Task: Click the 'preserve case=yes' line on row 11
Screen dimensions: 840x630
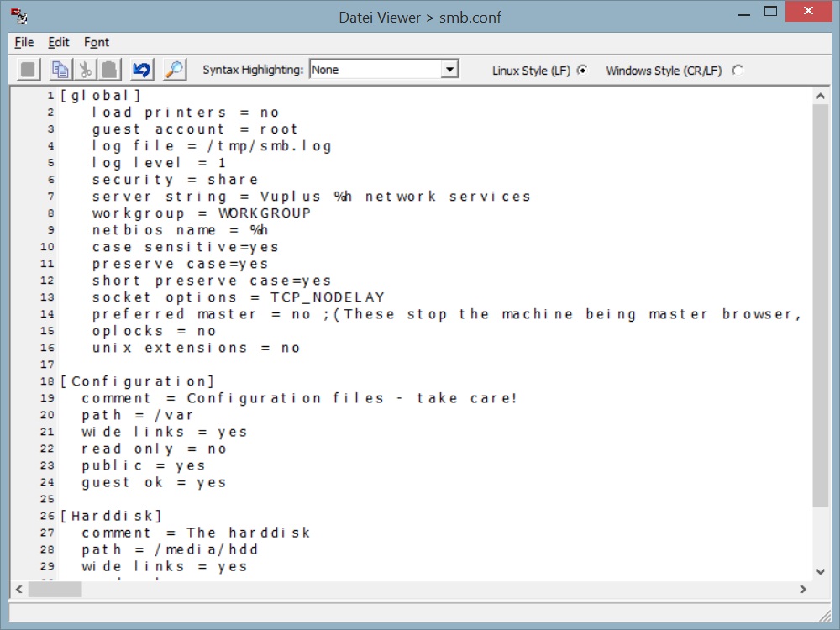Action: (180, 264)
